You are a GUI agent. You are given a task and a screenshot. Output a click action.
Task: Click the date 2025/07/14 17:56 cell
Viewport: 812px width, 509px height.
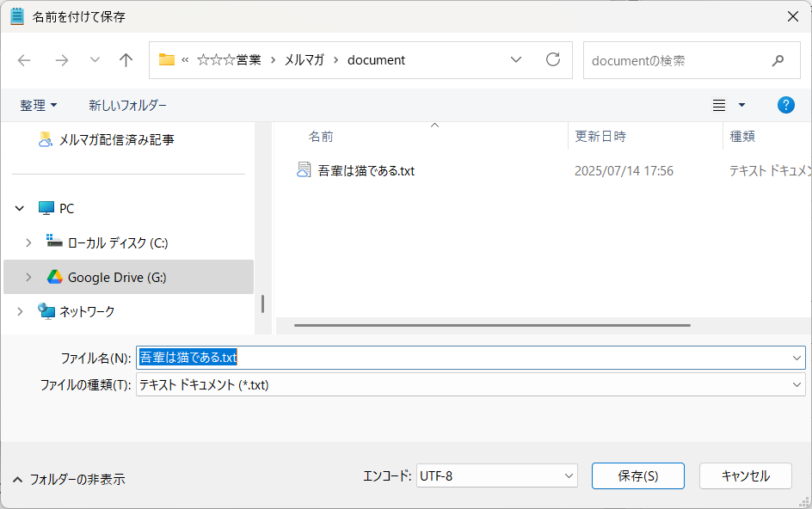(x=624, y=171)
